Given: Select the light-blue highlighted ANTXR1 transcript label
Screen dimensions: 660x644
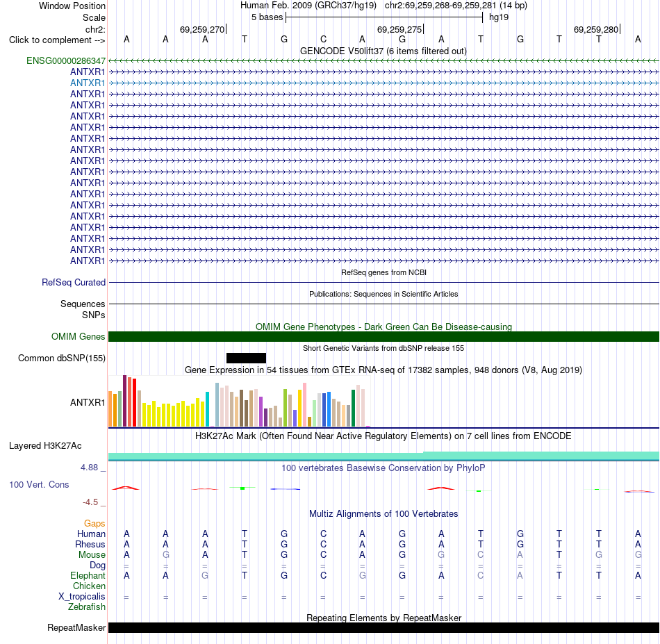Looking at the screenshot, I should pos(88,83).
